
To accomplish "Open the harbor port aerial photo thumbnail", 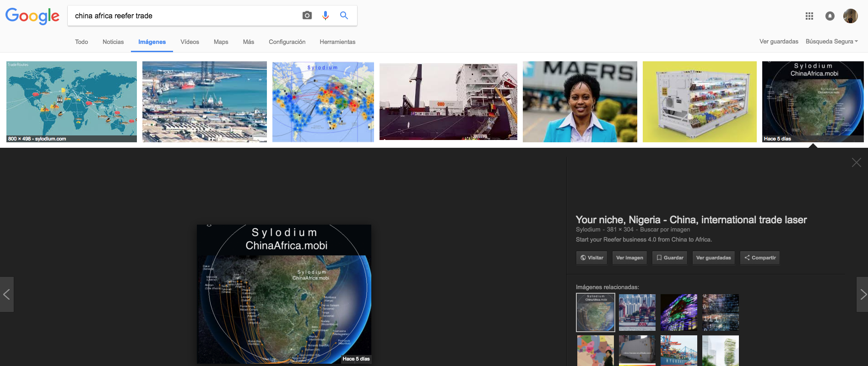I will 205,102.
